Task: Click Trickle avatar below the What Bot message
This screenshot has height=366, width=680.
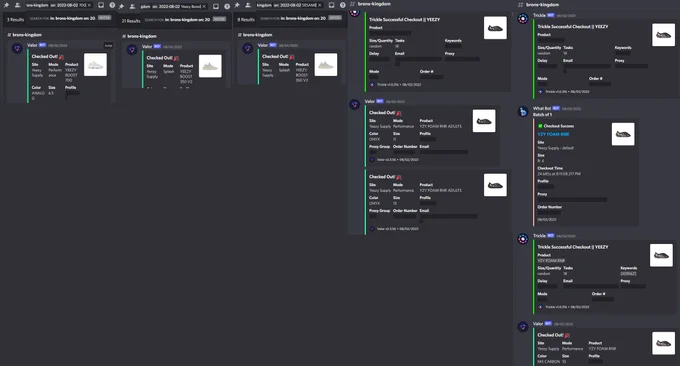Action: coord(523,239)
